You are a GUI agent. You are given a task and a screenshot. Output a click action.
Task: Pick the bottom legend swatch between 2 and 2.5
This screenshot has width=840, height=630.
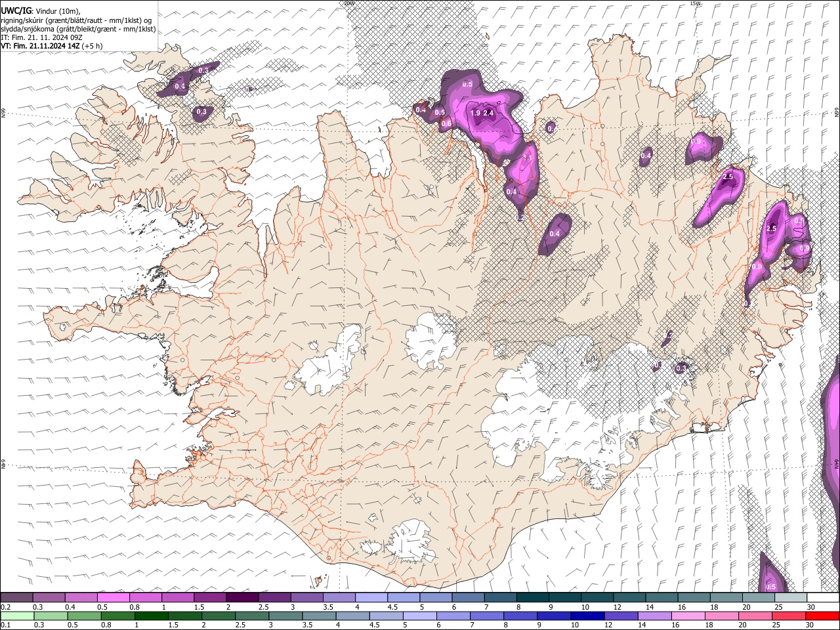pyautogui.click(x=218, y=616)
